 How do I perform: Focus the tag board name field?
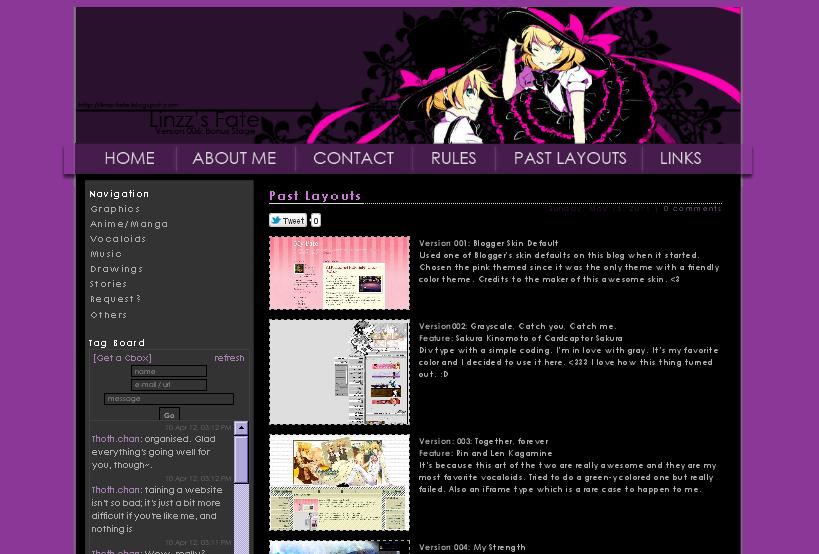tap(169, 371)
